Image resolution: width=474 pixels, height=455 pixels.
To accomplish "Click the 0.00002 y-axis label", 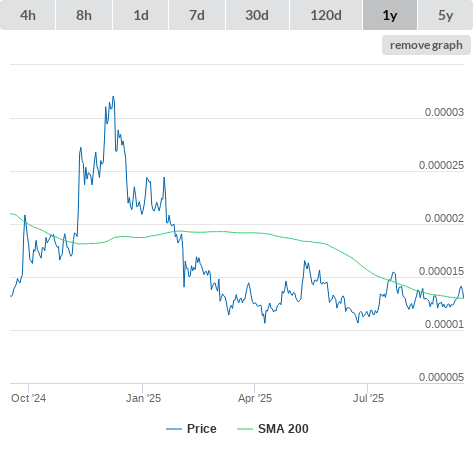I will (x=444, y=218).
